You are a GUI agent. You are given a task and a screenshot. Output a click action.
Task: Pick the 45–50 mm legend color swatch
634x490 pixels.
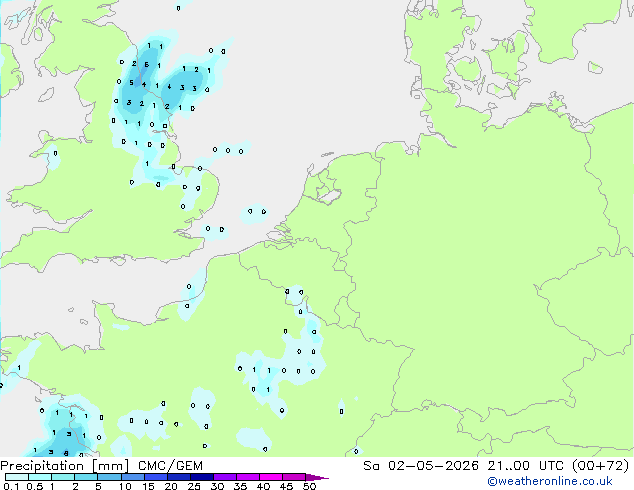[294, 477]
